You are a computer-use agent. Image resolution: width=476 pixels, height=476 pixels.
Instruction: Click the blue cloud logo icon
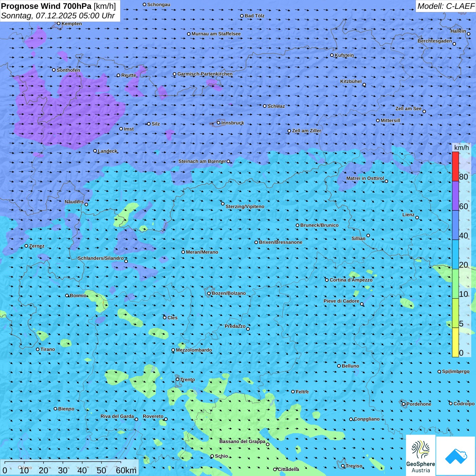pyautogui.click(x=456, y=456)
